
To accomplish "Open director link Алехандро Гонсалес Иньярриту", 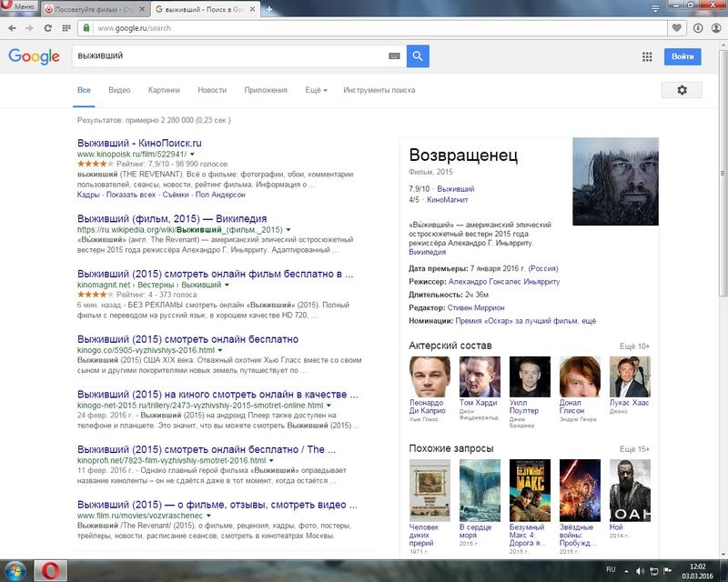I will coord(504,282).
